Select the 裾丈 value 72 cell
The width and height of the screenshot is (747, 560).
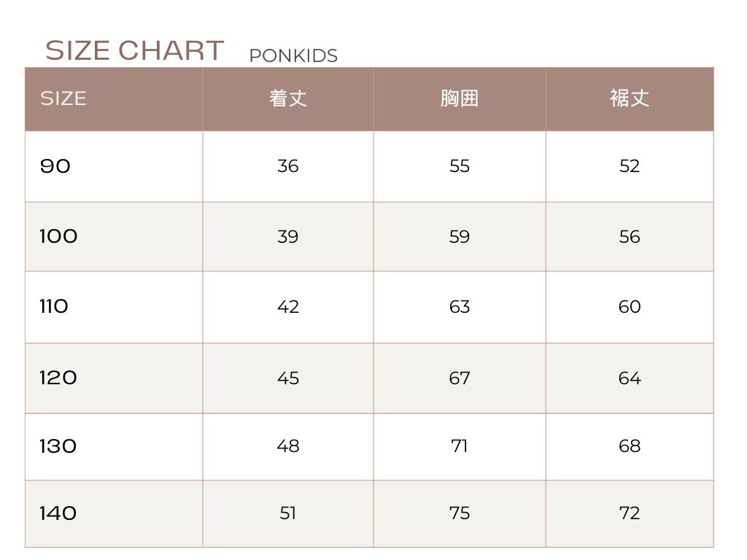630,513
